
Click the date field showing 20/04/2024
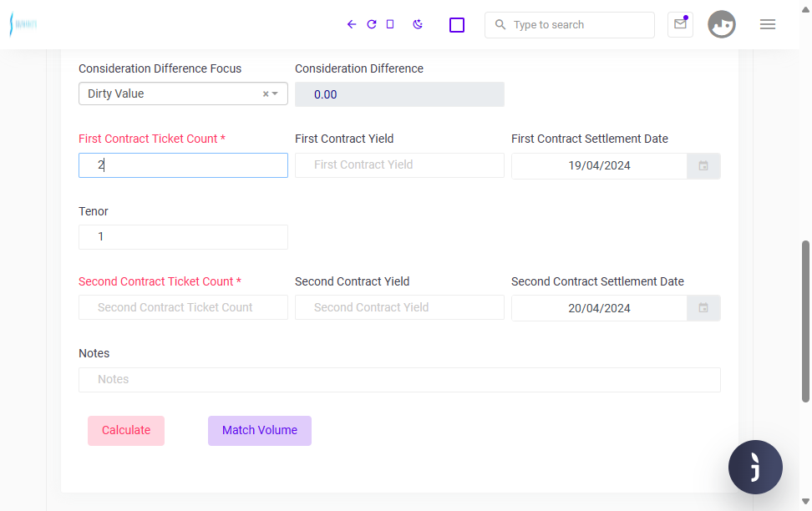tap(599, 308)
